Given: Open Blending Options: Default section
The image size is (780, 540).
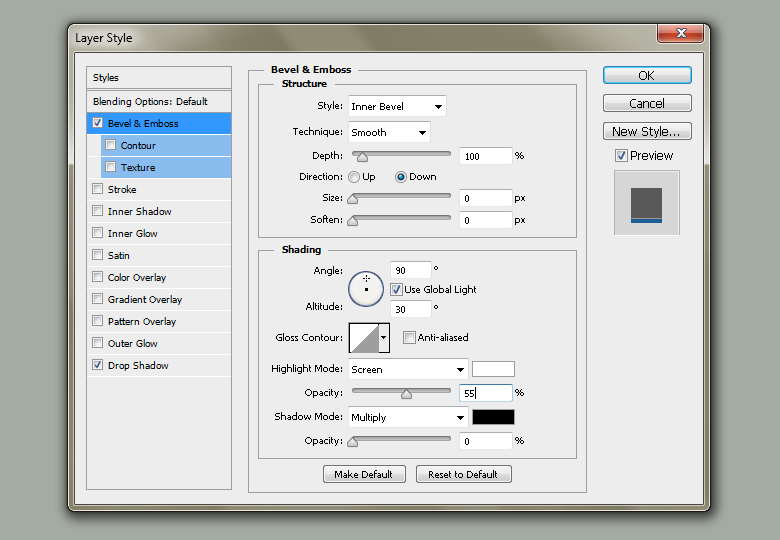Looking at the screenshot, I should tap(150, 102).
